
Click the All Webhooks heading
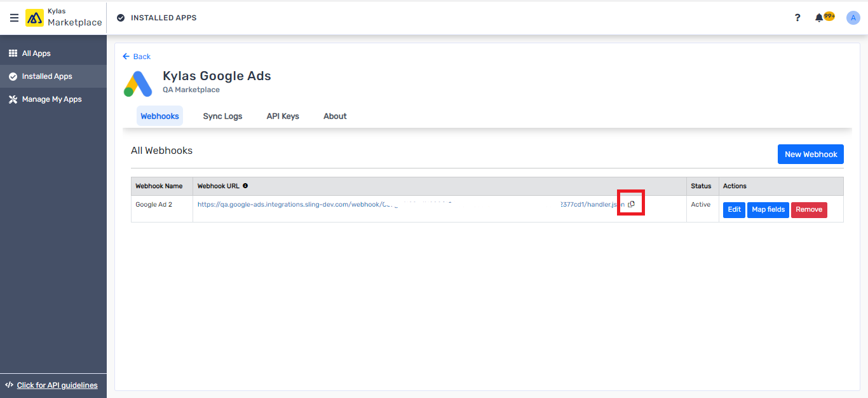click(161, 151)
